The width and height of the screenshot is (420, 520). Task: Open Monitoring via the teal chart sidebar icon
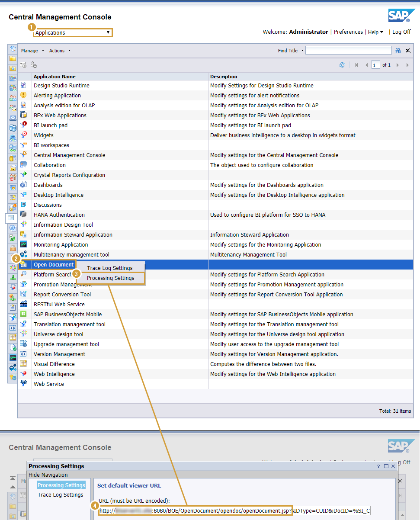pos(13,357)
